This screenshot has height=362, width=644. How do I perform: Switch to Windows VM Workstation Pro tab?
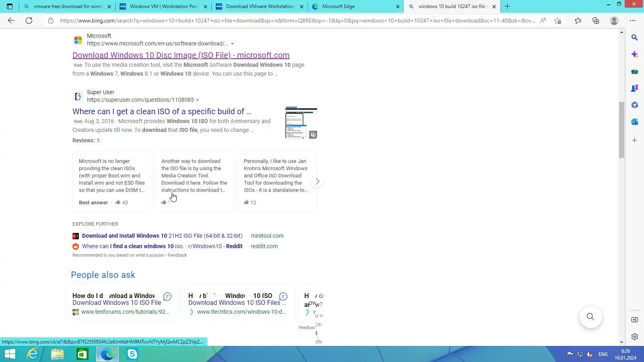click(x=163, y=6)
